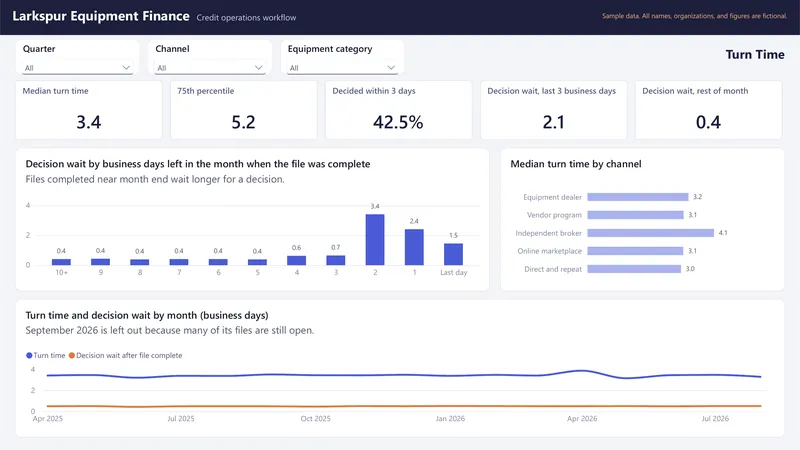
Task: Click the Jul 2026 axis label
Action: (715, 418)
